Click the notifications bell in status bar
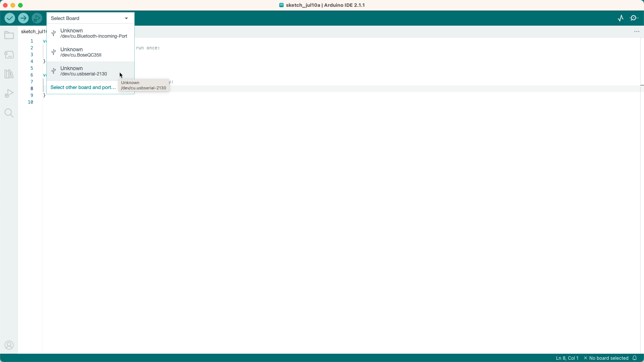644x362 pixels. (x=635, y=358)
